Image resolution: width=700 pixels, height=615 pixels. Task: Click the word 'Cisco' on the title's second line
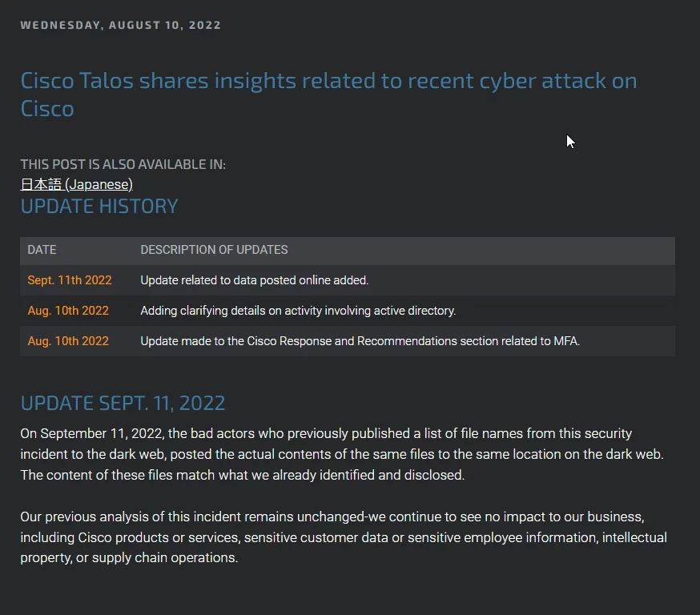pyautogui.click(x=47, y=109)
